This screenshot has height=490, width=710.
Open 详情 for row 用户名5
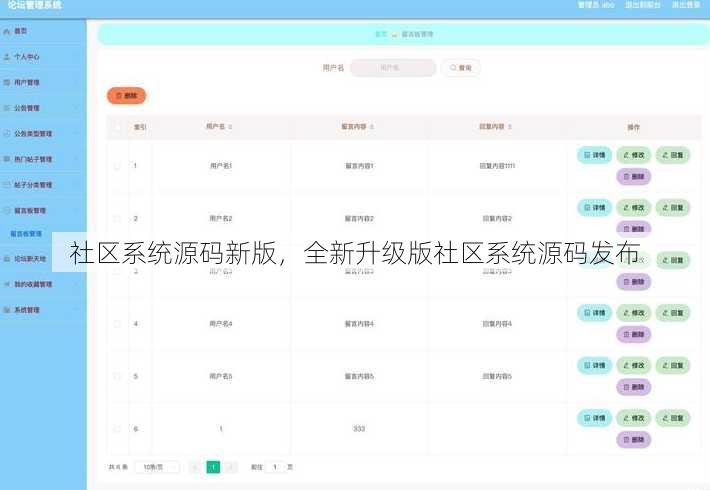[594, 365]
